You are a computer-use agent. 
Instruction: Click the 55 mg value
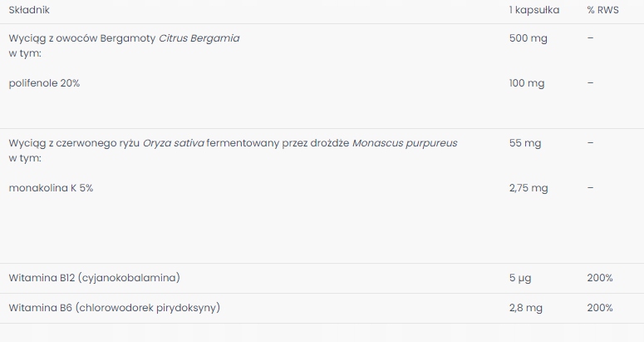coord(525,143)
